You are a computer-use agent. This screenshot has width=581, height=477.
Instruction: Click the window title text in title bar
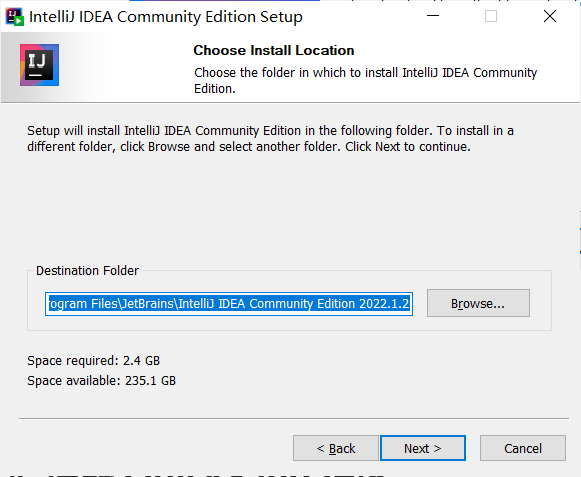coord(166,17)
